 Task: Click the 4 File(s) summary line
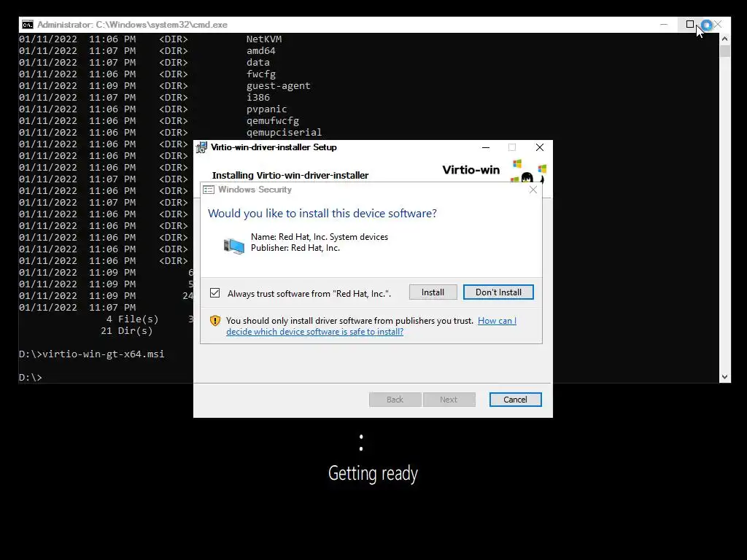[x=133, y=319]
